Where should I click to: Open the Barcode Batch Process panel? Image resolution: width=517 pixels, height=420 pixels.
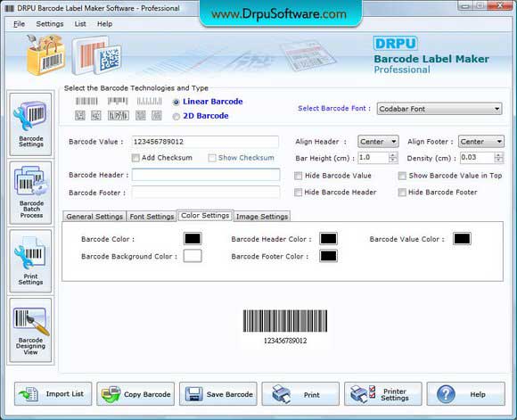[30, 193]
